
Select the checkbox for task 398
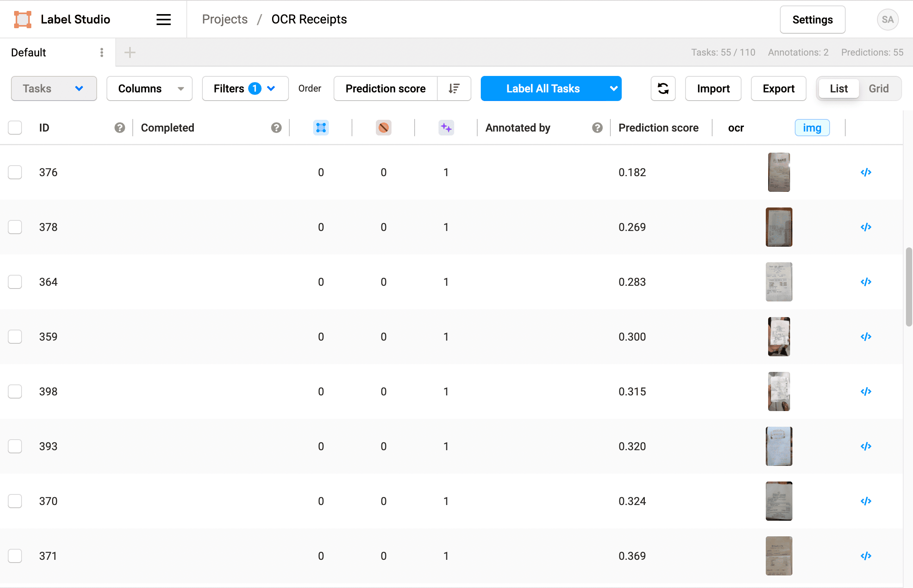pyautogui.click(x=15, y=391)
